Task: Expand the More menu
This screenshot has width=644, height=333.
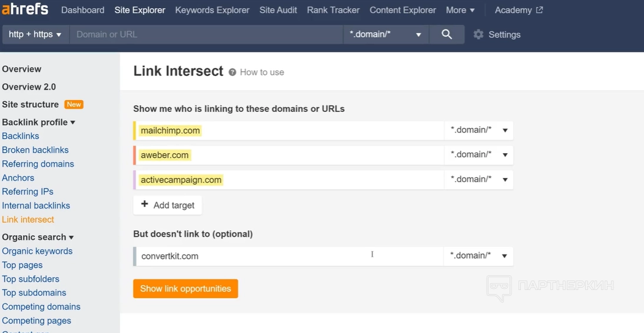Action: click(x=460, y=10)
